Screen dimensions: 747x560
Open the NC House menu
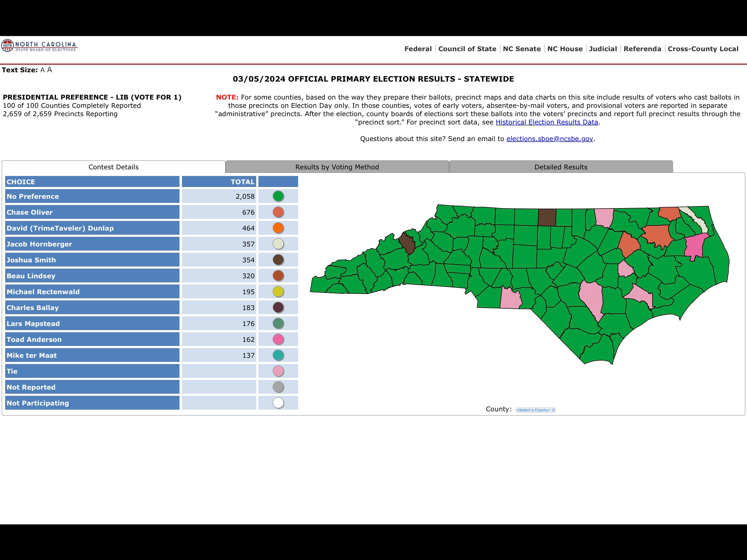[x=565, y=49]
